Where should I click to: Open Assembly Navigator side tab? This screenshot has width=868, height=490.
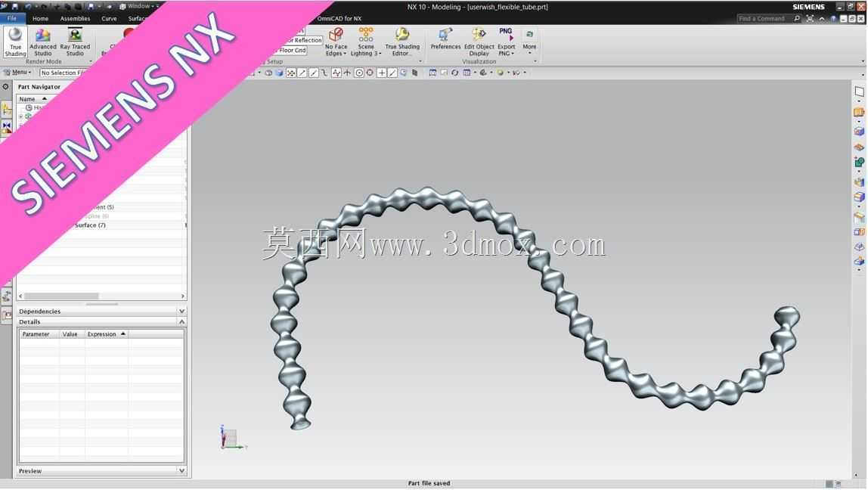[7, 110]
